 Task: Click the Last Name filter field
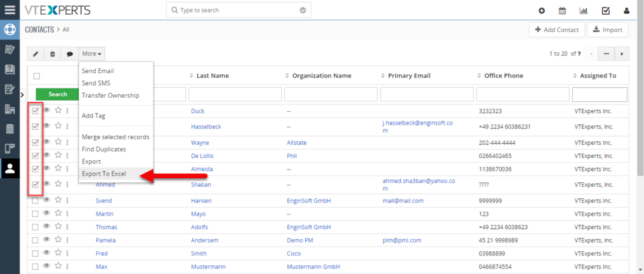(x=235, y=94)
